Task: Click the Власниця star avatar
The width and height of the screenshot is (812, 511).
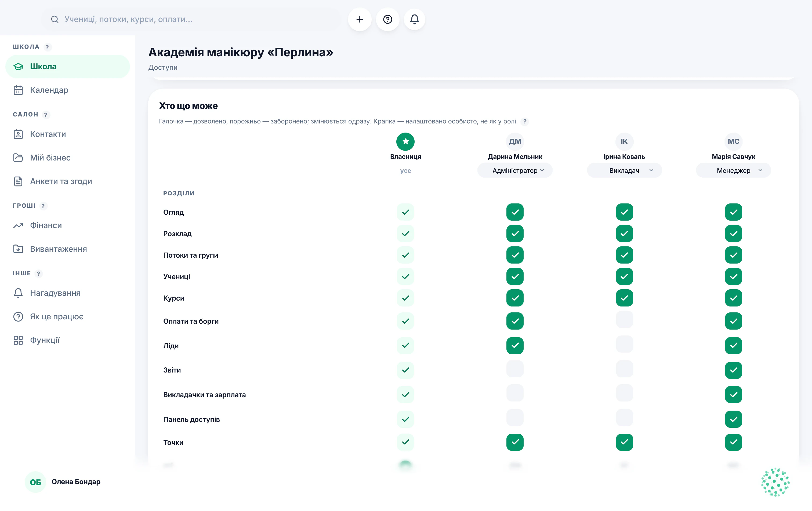Action: pyautogui.click(x=405, y=141)
